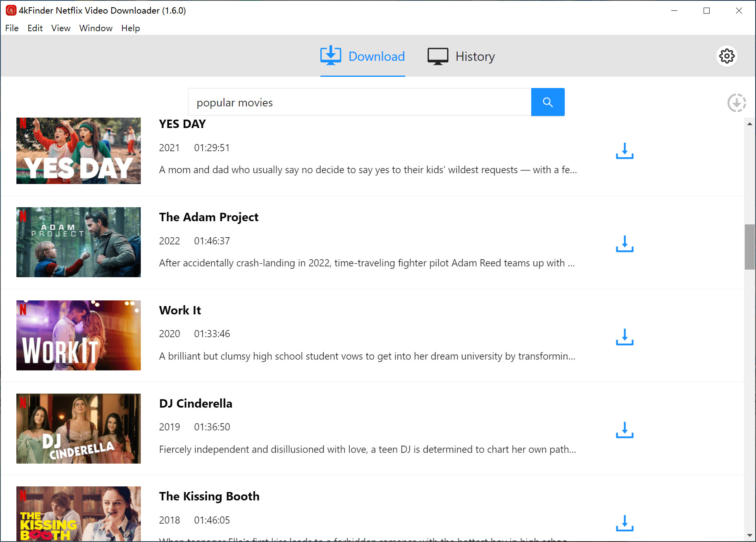Click the duration 01:36:50

click(212, 427)
